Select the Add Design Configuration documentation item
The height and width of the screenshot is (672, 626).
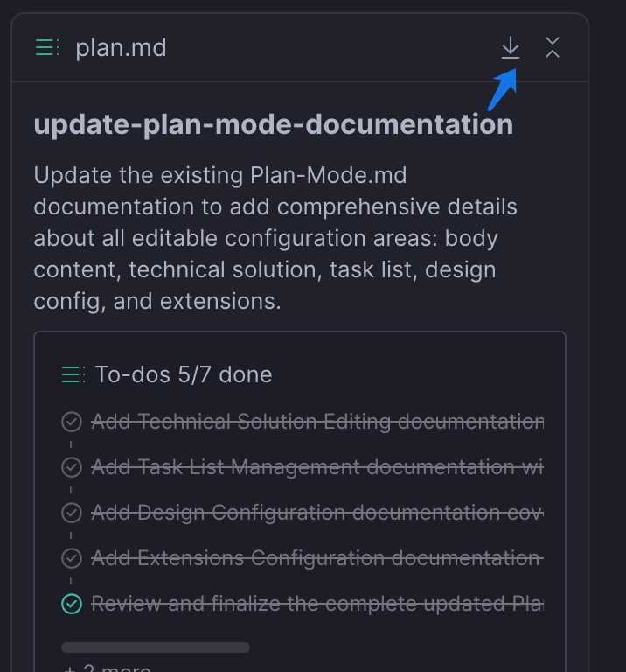point(316,513)
